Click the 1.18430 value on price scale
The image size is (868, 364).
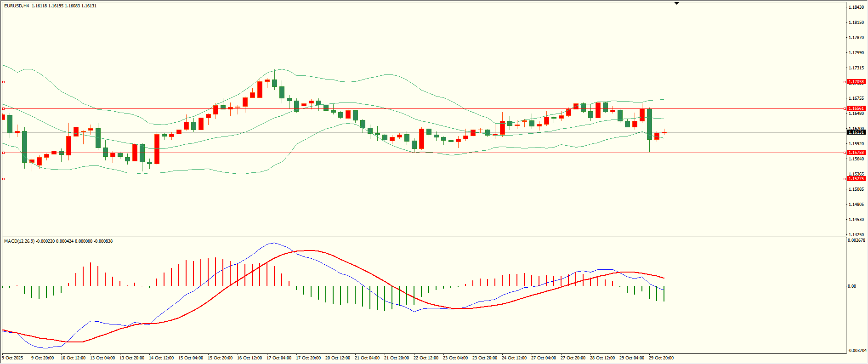(x=855, y=7)
